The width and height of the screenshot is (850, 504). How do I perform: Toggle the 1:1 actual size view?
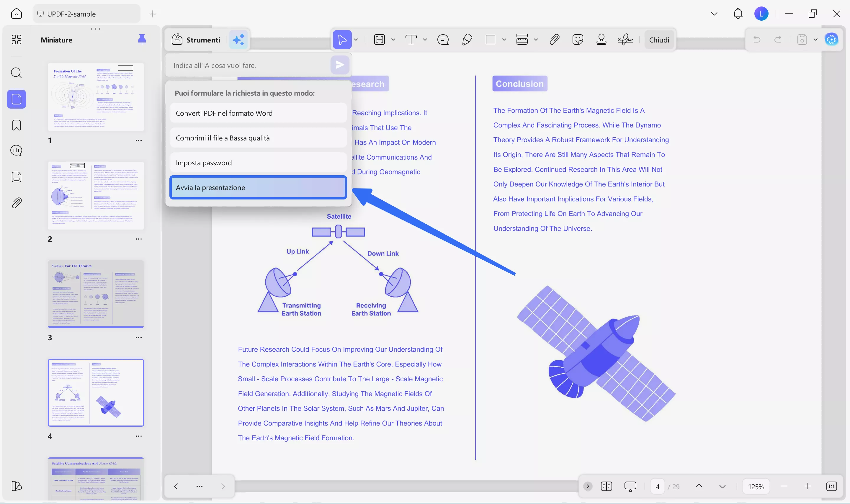coord(831,486)
